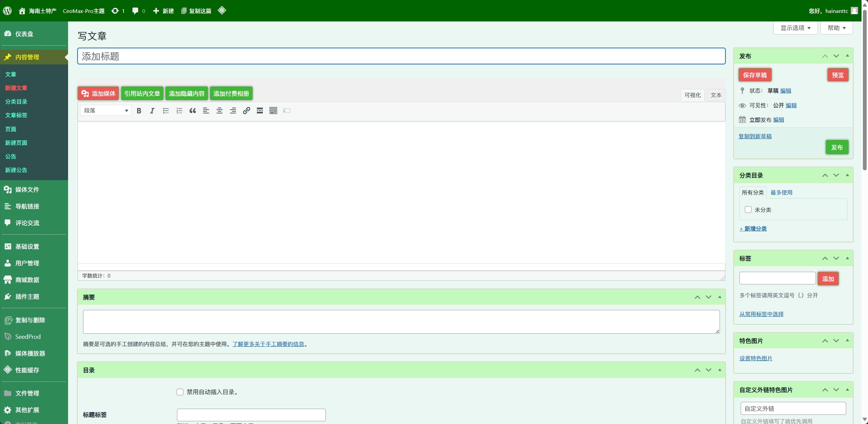Viewport: 868px width, 424px height.
Task: Insert a blockquote
Action: [193, 111]
